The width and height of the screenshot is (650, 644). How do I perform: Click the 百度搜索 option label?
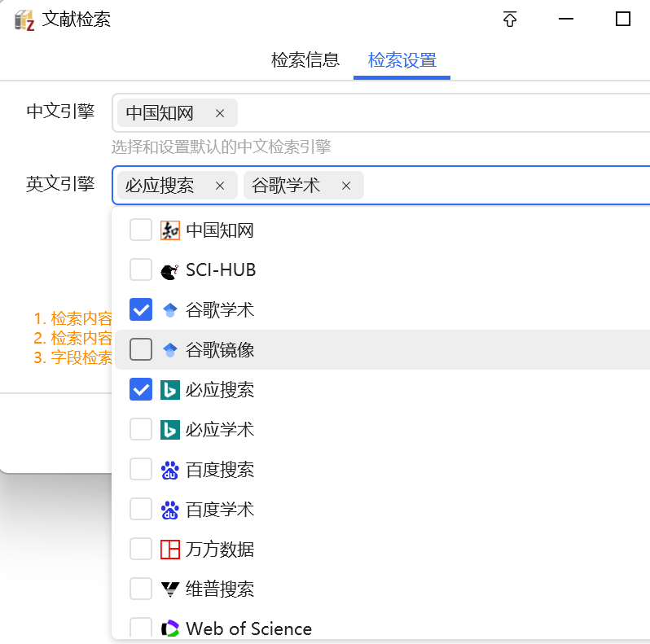pyautogui.click(x=220, y=470)
